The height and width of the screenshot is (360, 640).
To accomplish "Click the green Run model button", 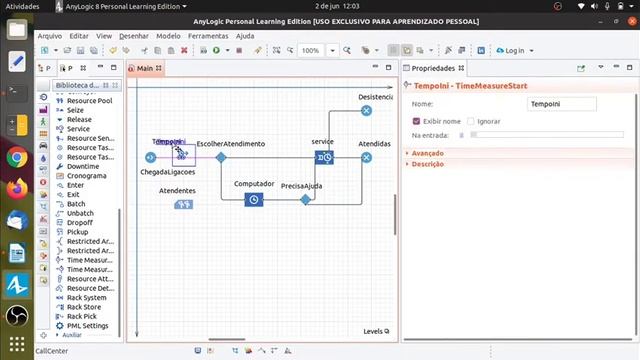I will pyautogui.click(x=216, y=50).
